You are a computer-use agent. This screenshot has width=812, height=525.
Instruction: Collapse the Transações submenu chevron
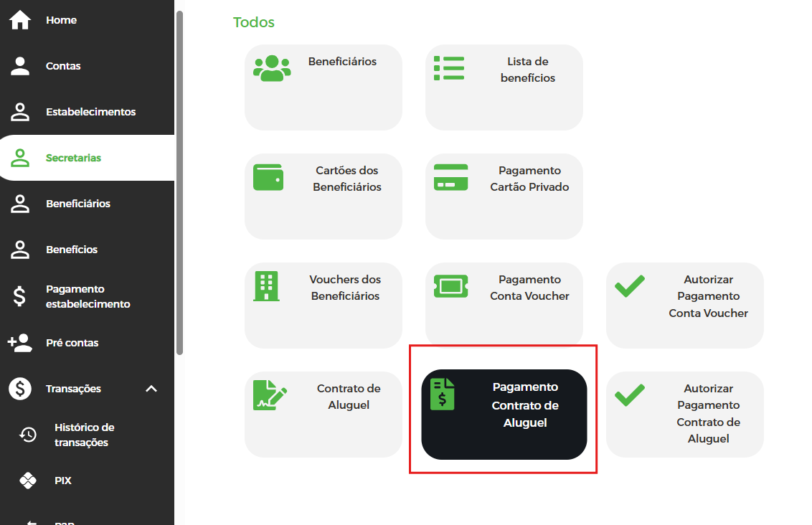pyautogui.click(x=151, y=389)
